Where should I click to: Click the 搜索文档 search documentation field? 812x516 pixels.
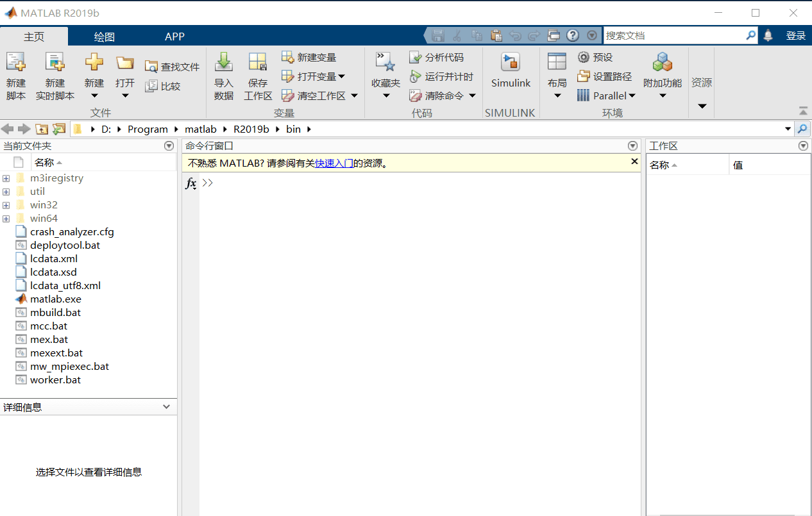pyautogui.click(x=673, y=36)
